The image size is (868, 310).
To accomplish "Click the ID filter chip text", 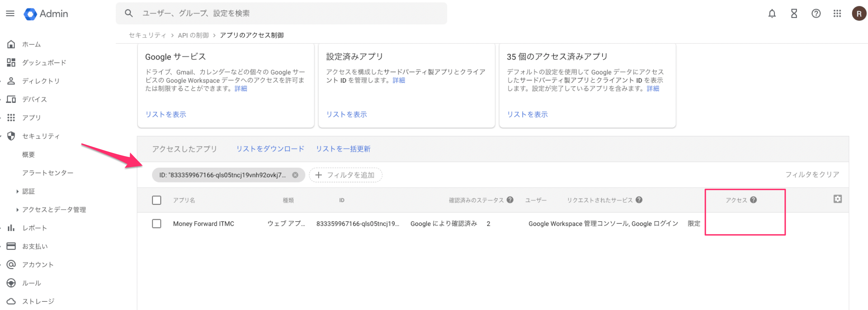I will click(x=222, y=175).
